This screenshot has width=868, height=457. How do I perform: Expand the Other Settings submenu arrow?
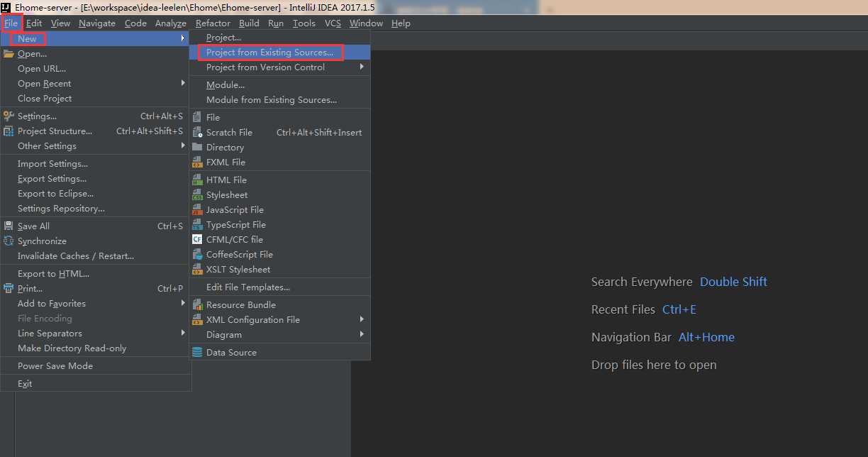[183, 146]
